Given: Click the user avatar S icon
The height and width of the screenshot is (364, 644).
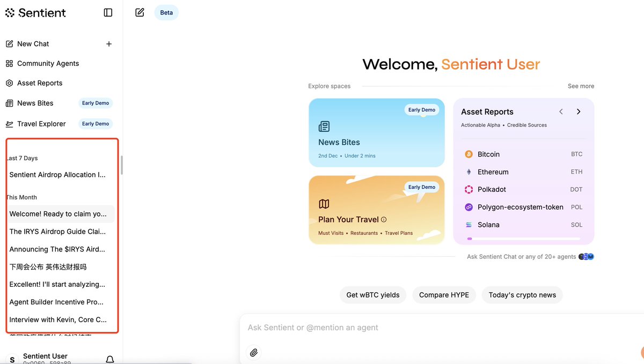Looking at the screenshot, I should [12, 360].
